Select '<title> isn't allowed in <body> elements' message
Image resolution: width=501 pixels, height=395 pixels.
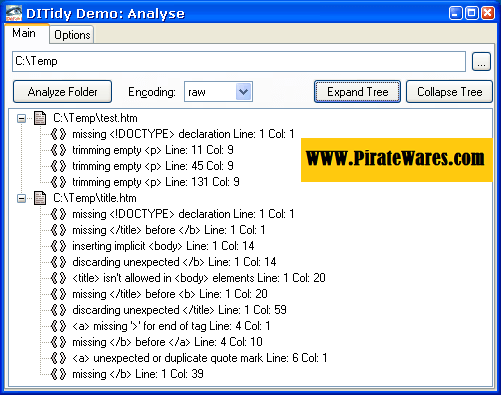point(199,278)
